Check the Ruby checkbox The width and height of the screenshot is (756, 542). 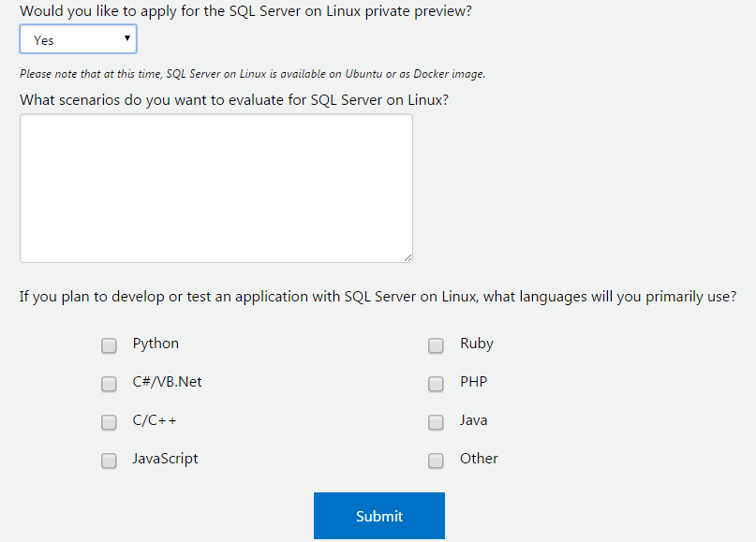coord(436,345)
